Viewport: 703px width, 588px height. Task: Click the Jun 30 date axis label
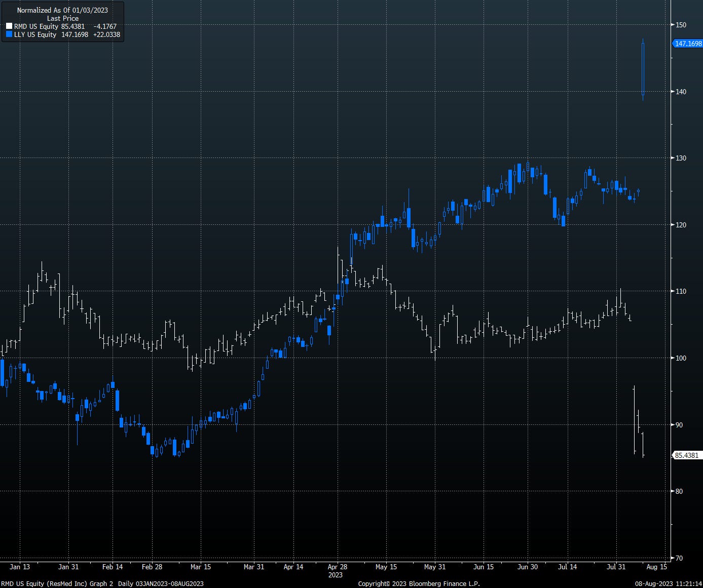[528, 567]
